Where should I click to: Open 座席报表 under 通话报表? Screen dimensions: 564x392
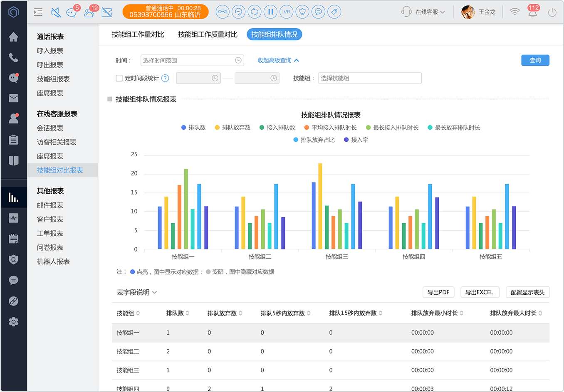[50, 93]
